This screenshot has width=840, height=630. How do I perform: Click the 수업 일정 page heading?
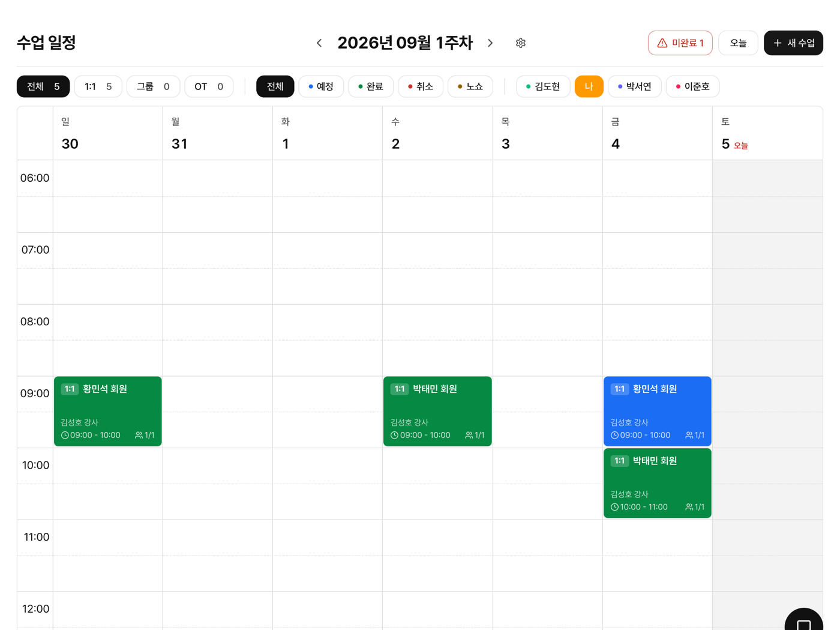click(46, 43)
